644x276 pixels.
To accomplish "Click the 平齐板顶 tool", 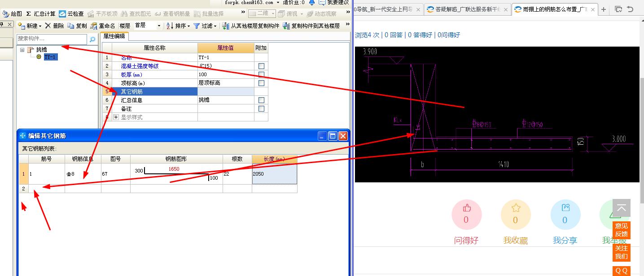I will (102, 14).
